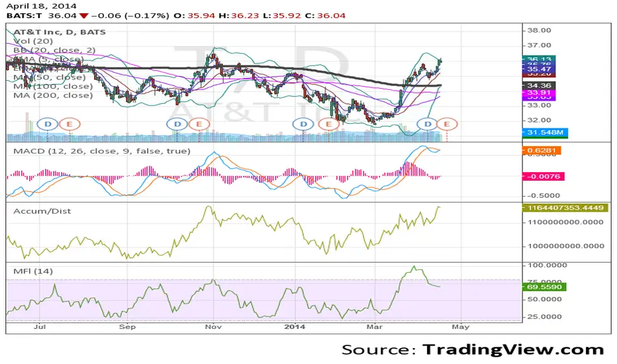
Task: Open the D dividend marker before Nov
Action: tap(177, 124)
